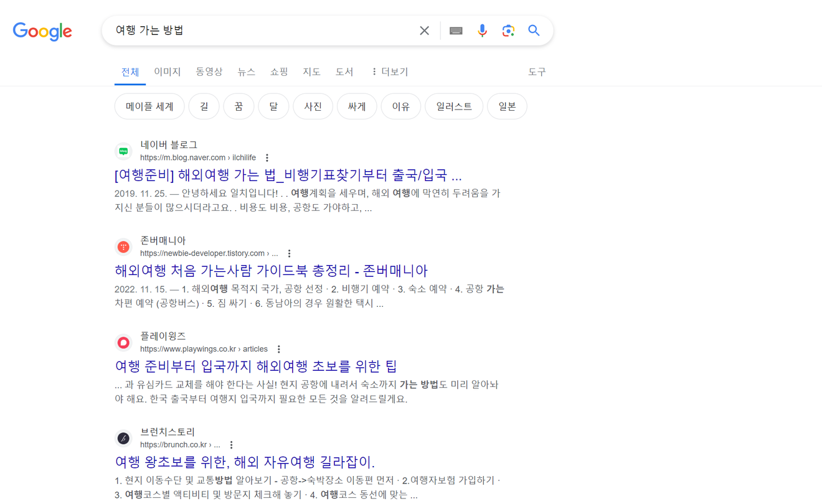Click the 존버매니아 tistory favicon
Image resolution: width=822 pixels, height=504 pixels.
123,247
